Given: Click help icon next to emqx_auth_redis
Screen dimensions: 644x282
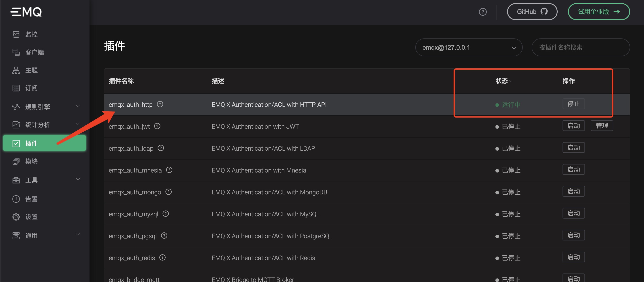Looking at the screenshot, I should (x=162, y=257).
